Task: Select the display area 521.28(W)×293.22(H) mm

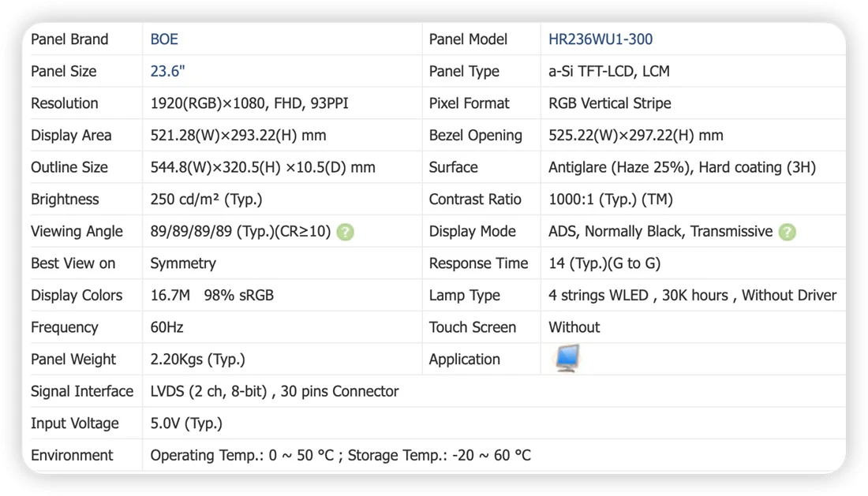Action: [x=238, y=136]
